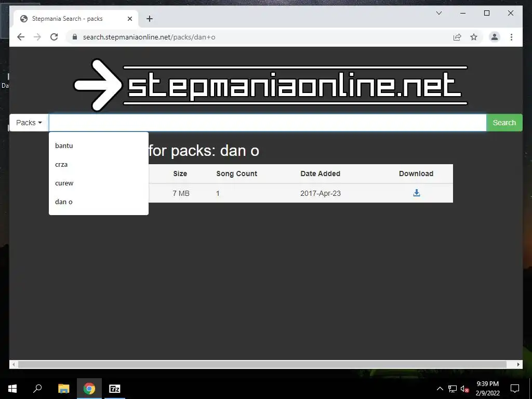The image size is (532, 399).
Task: Click the network icon in system tray
Action: (x=453, y=389)
